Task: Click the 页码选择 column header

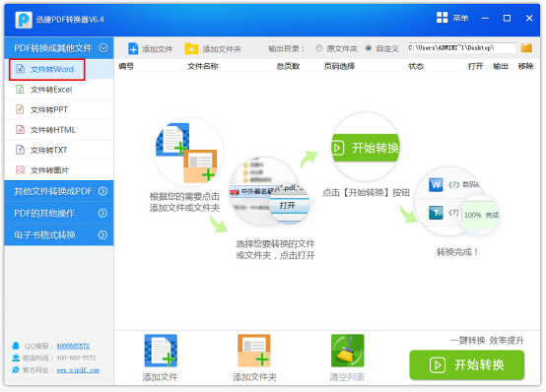Action: [339, 66]
